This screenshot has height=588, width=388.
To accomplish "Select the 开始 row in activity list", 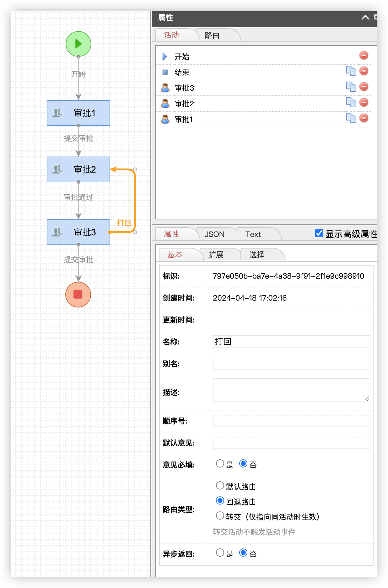I will pyautogui.click(x=264, y=56).
